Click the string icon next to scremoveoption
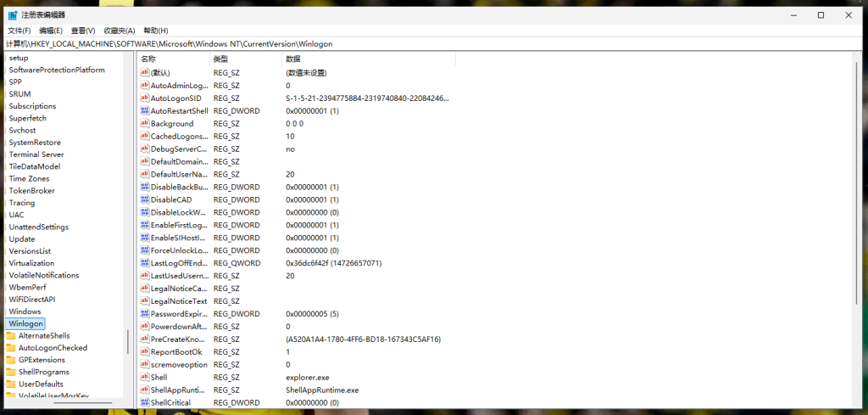 coord(145,365)
